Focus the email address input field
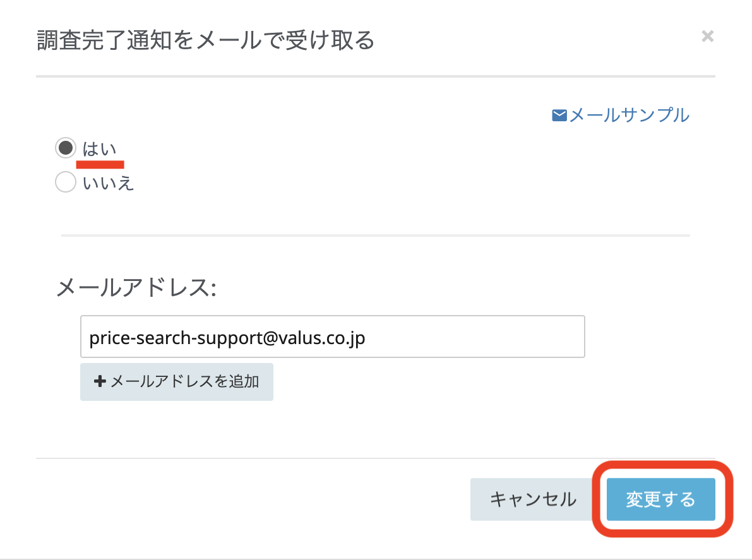The height and width of the screenshot is (560, 752). (332, 338)
